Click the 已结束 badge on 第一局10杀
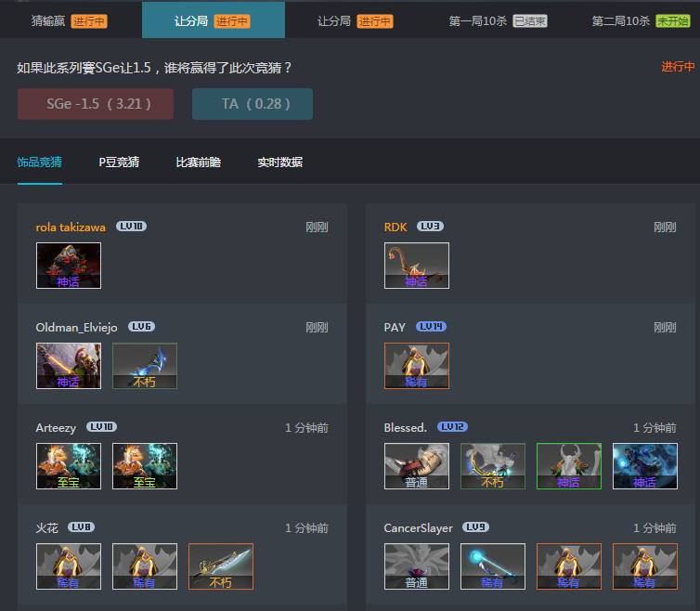This screenshot has height=611, width=700. coord(530,21)
